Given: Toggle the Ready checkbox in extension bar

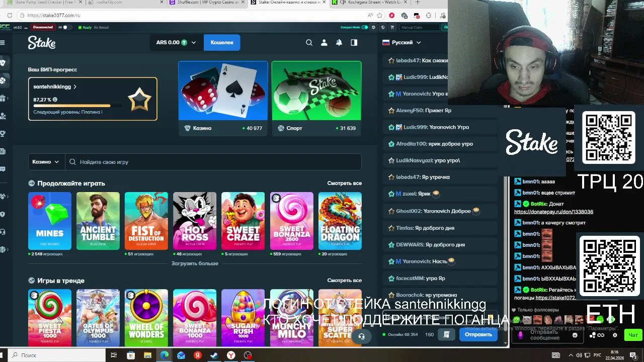Looking at the screenshot, I should (x=80, y=27).
